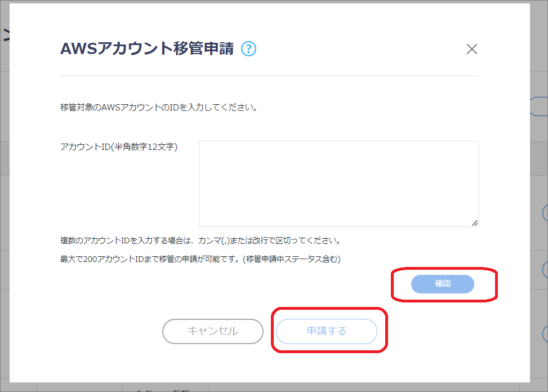
Task: Click the dimmed backdrop left of the dialog
Action: pos(5,225)
